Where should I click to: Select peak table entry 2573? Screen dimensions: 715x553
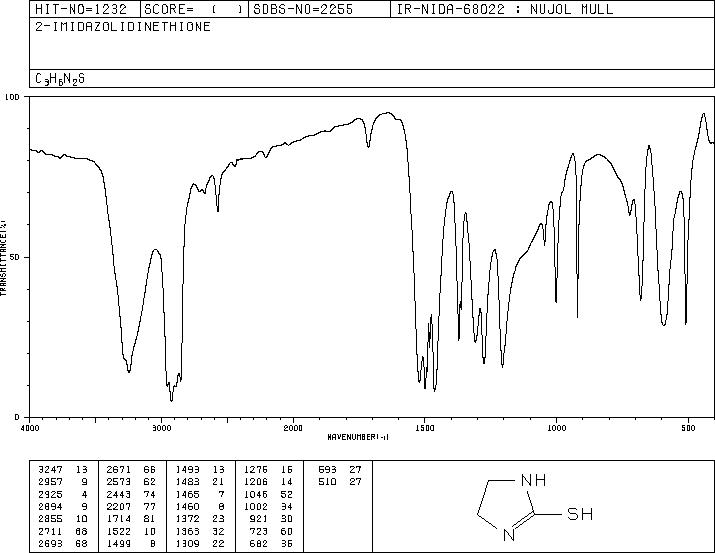[119, 482]
